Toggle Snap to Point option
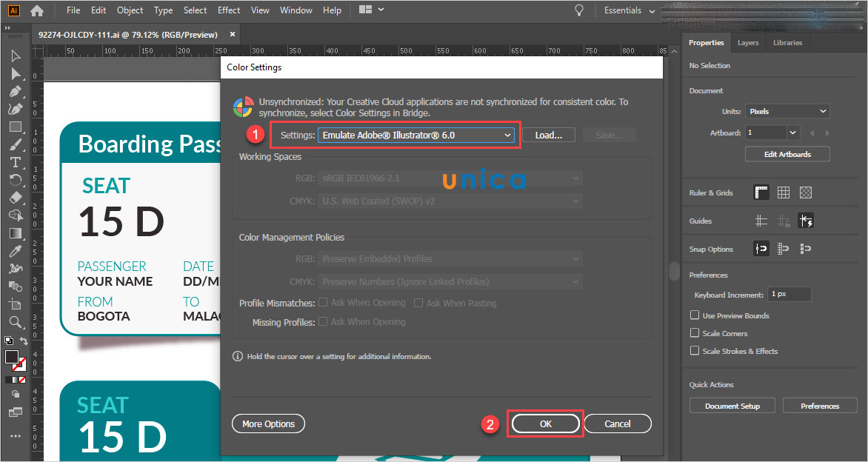Viewport: 868px width, 462px height. tap(761, 249)
